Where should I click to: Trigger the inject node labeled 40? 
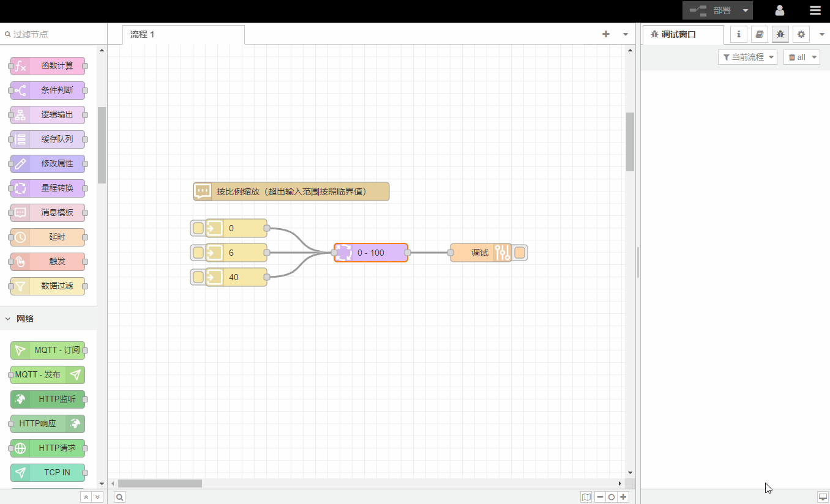[198, 278]
